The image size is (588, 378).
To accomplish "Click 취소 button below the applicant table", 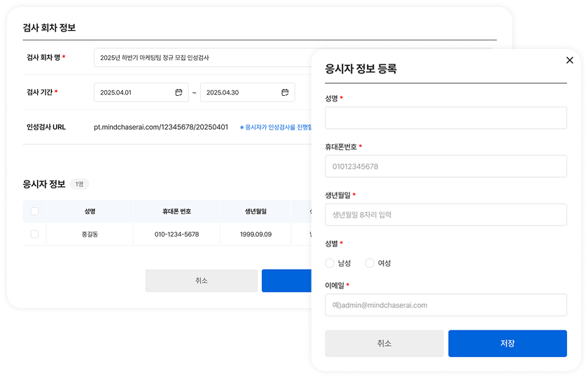I will [x=201, y=281].
